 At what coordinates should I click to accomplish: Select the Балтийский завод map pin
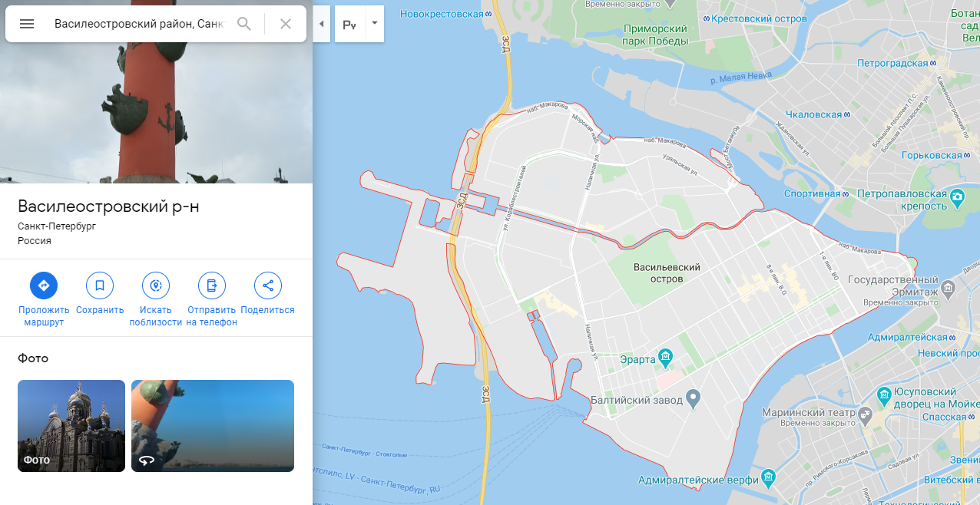(x=694, y=398)
